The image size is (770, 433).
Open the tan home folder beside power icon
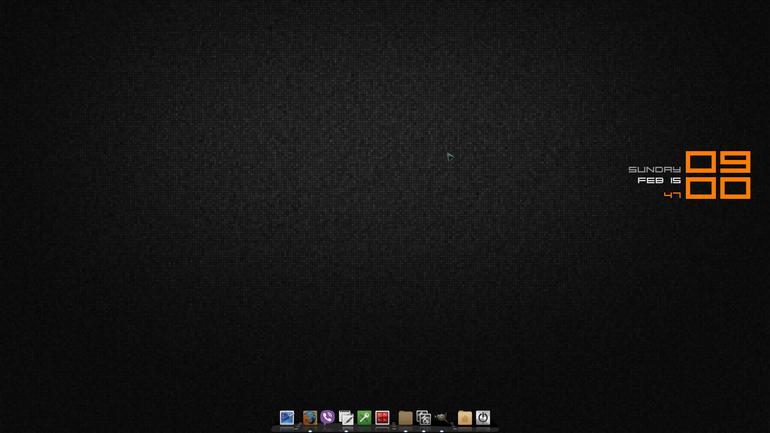(x=465, y=418)
